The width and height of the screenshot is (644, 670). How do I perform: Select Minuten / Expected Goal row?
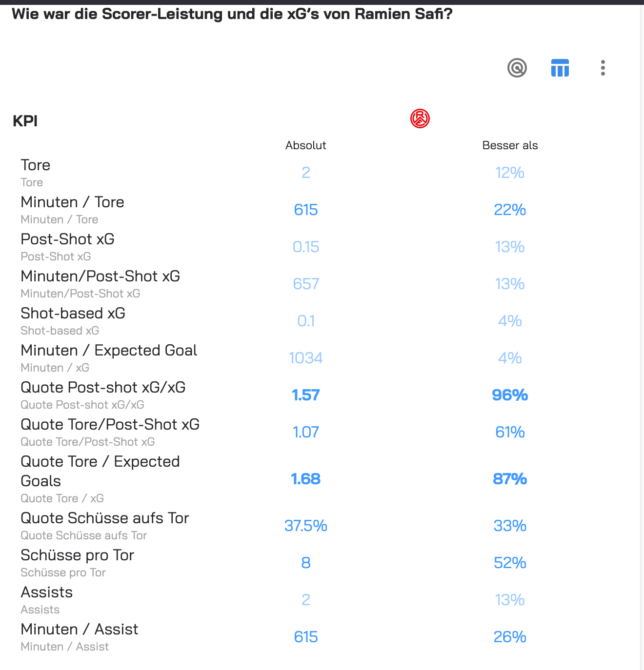[x=322, y=358]
